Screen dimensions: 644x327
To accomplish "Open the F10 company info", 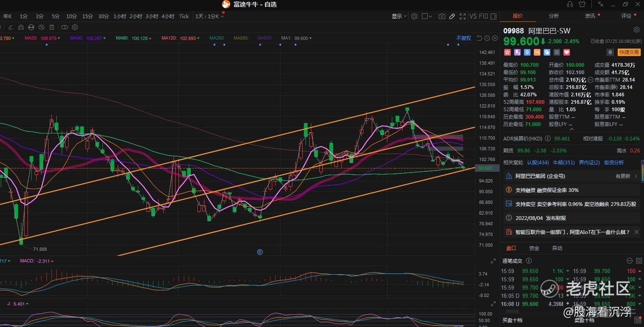I will pyautogui.click(x=483, y=16).
